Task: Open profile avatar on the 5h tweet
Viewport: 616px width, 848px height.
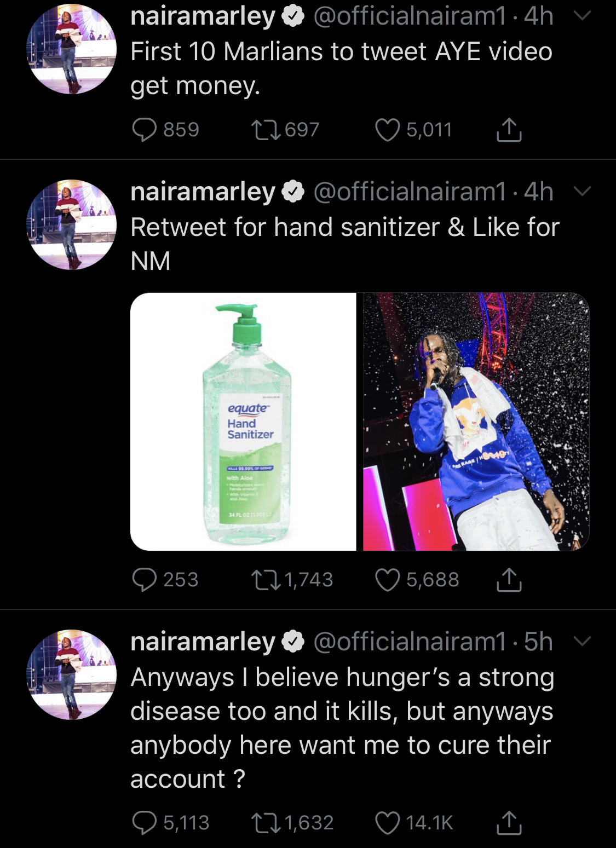Action: click(72, 674)
